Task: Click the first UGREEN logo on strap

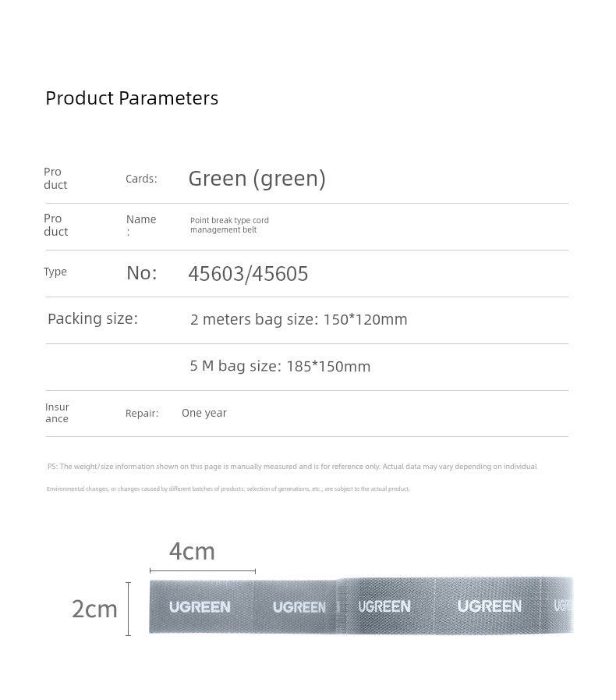Action: tap(200, 607)
